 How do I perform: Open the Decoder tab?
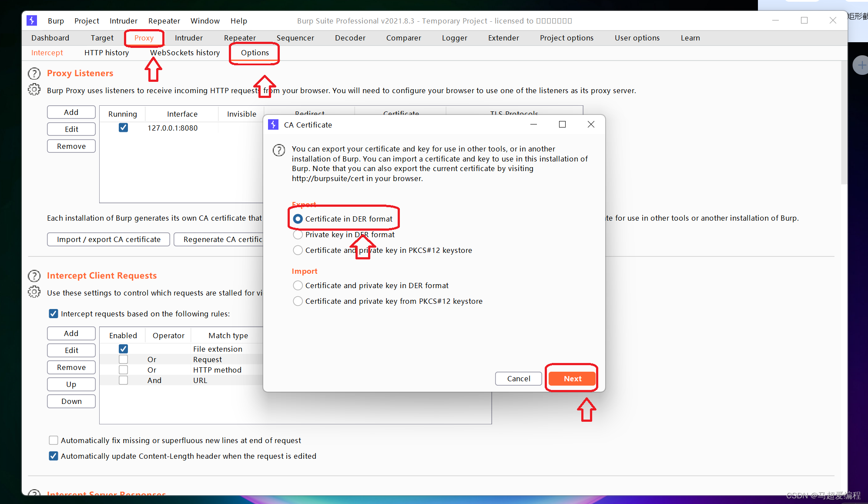tap(350, 38)
